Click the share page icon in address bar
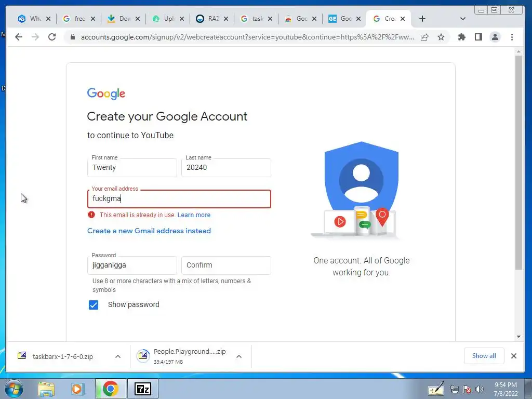 tap(424, 37)
